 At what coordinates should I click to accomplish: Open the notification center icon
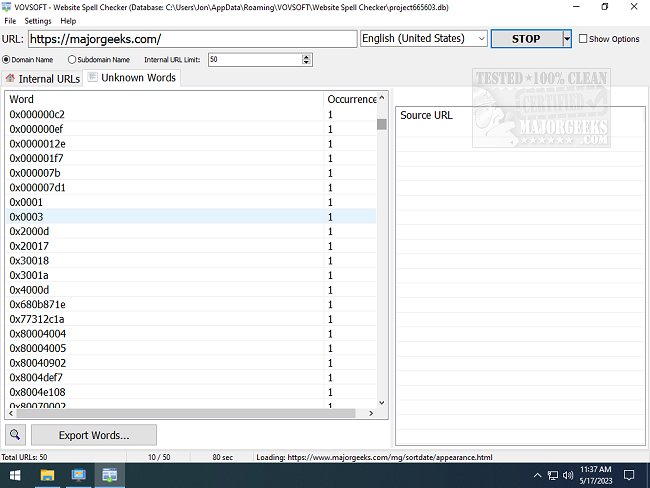629,476
